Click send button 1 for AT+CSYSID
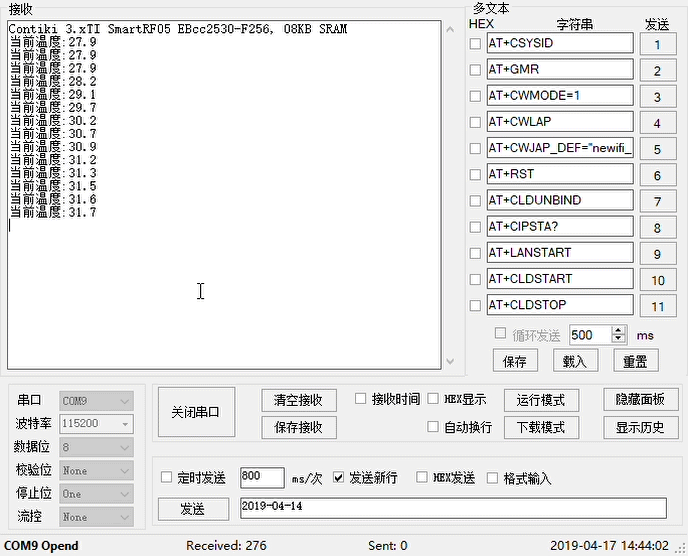This screenshot has height=556, width=688. tap(657, 44)
